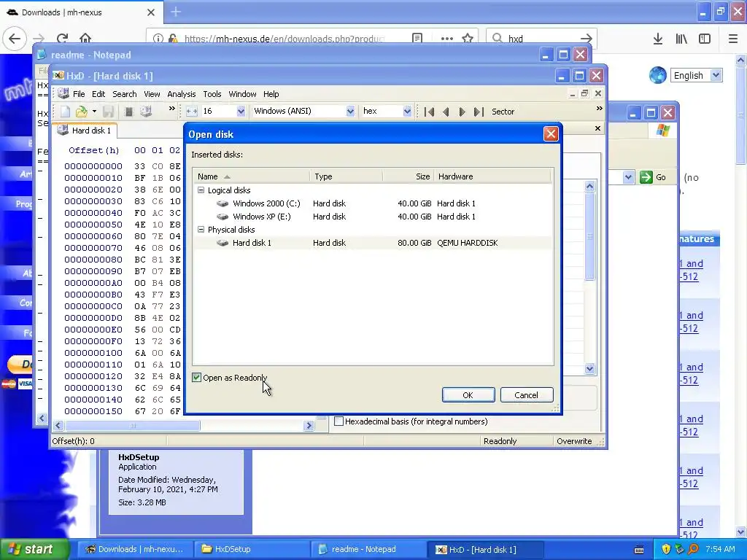Switch to readme - Notepad in taskbar
Screen dimensions: 747x560
click(369, 550)
